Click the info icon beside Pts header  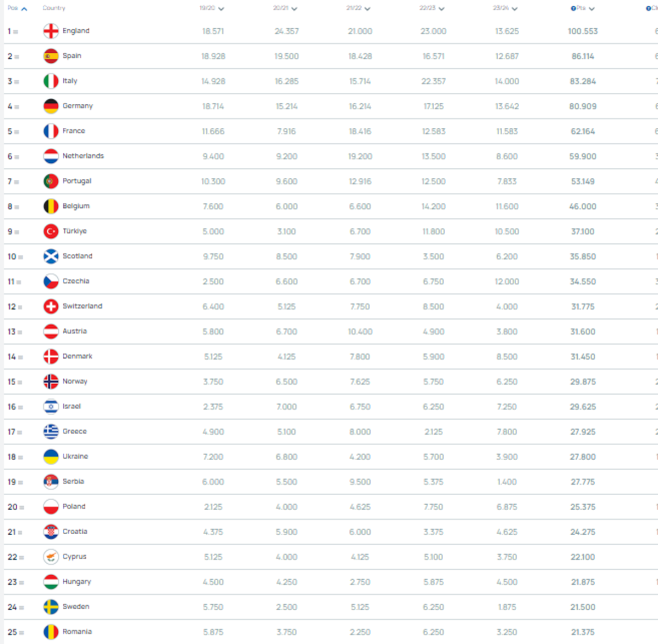pos(573,9)
